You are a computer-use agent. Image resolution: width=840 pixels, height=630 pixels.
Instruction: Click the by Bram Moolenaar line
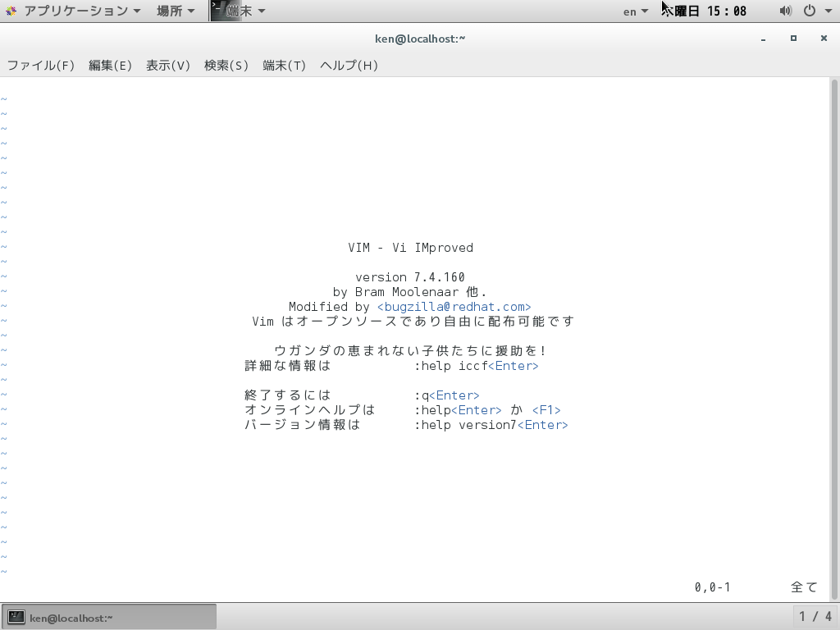(x=410, y=292)
